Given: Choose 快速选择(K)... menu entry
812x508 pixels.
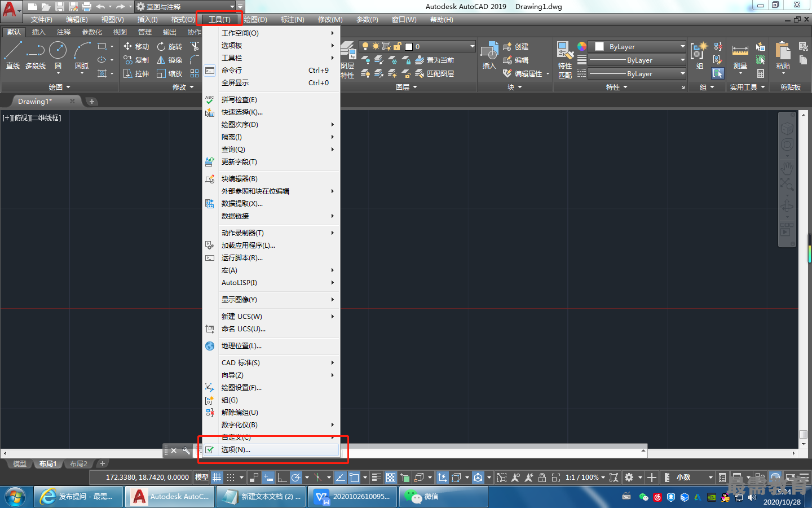Looking at the screenshot, I should point(272,112).
